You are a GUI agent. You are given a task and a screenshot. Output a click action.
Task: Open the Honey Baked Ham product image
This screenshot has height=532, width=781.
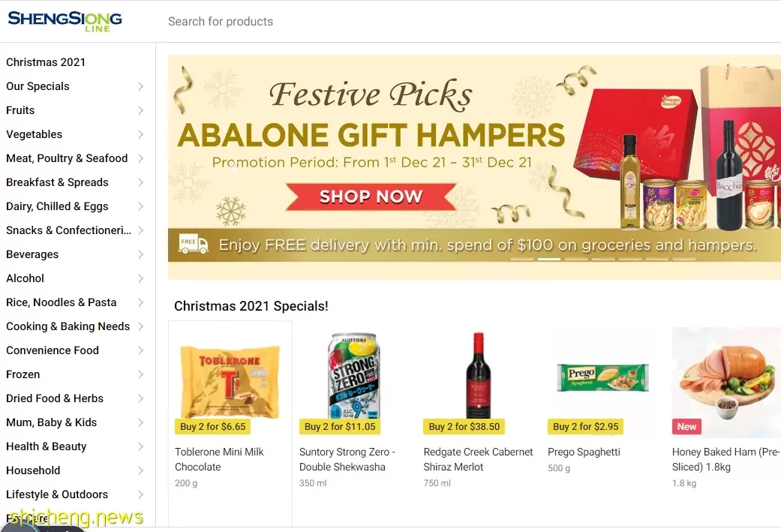pos(726,383)
